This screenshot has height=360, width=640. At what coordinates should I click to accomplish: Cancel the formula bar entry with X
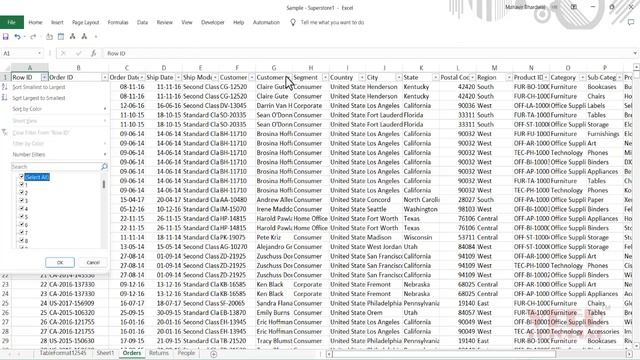pyautogui.click(x=63, y=53)
